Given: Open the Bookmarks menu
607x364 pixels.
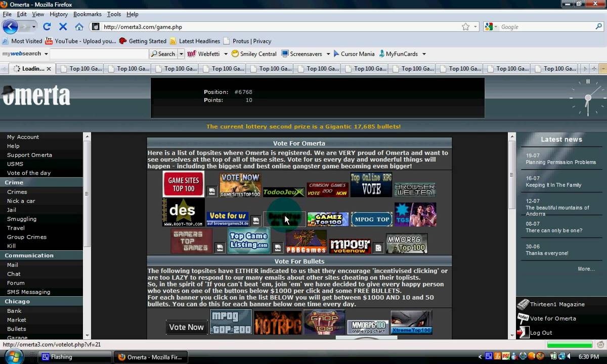Looking at the screenshot, I should tap(87, 14).
